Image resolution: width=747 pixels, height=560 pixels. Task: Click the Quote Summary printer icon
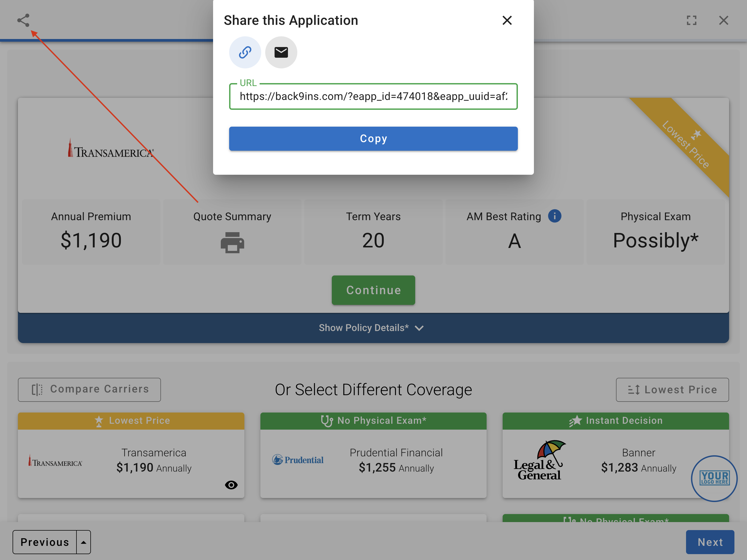[232, 242]
